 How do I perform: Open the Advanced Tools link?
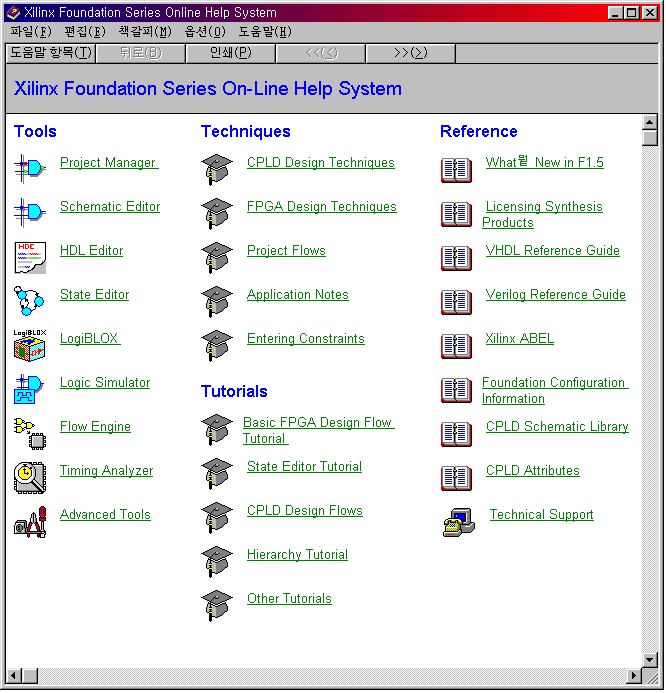coord(105,514)
